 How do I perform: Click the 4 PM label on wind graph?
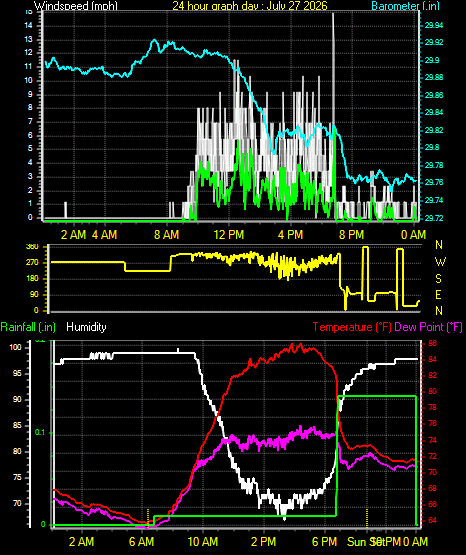[x=290, y=234]
